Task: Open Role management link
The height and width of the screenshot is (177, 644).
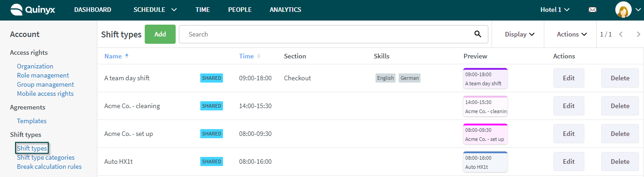Action: click(43, 75)
